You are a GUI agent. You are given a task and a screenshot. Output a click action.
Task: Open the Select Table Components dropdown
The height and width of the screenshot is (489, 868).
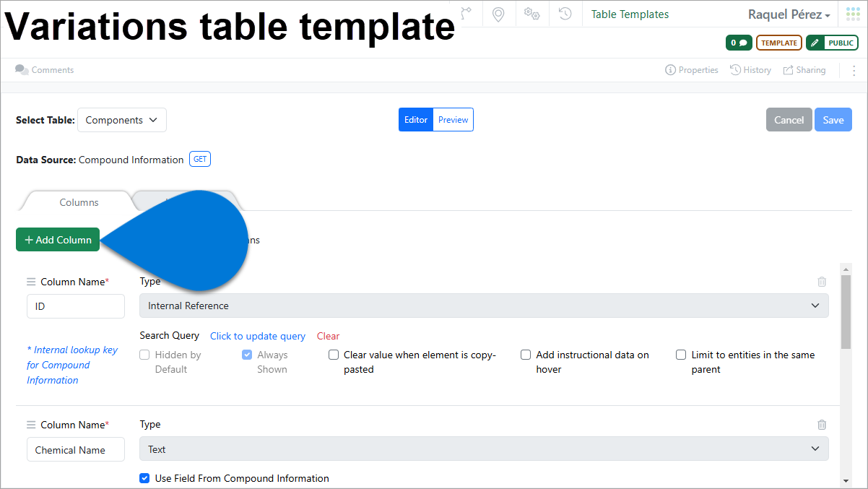(122, 120)
